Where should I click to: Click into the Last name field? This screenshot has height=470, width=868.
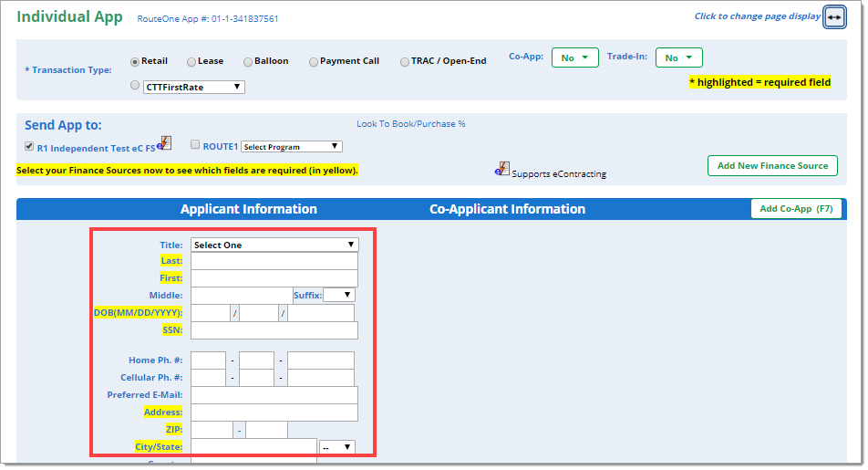pos(274,262)
